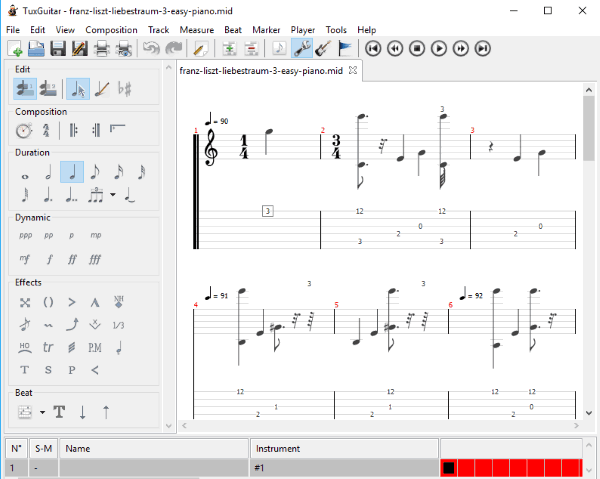Choose quarter note duration
The image size is (600, 479).
pos(72,172)
